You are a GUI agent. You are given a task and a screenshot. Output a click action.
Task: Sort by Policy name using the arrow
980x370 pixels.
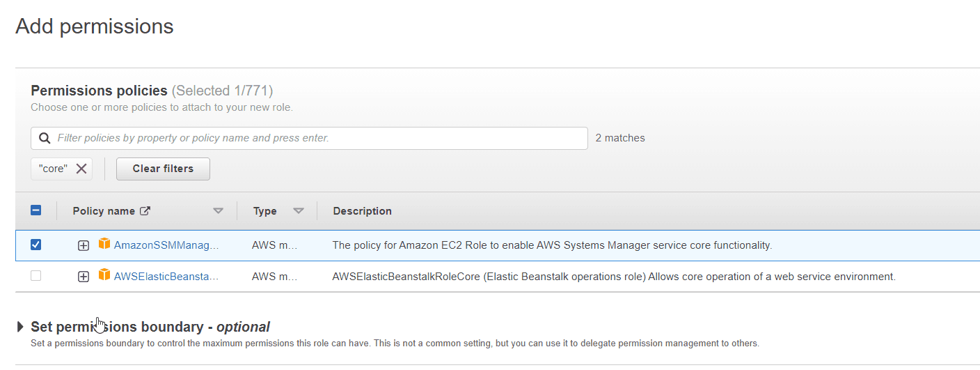[219, 211]
